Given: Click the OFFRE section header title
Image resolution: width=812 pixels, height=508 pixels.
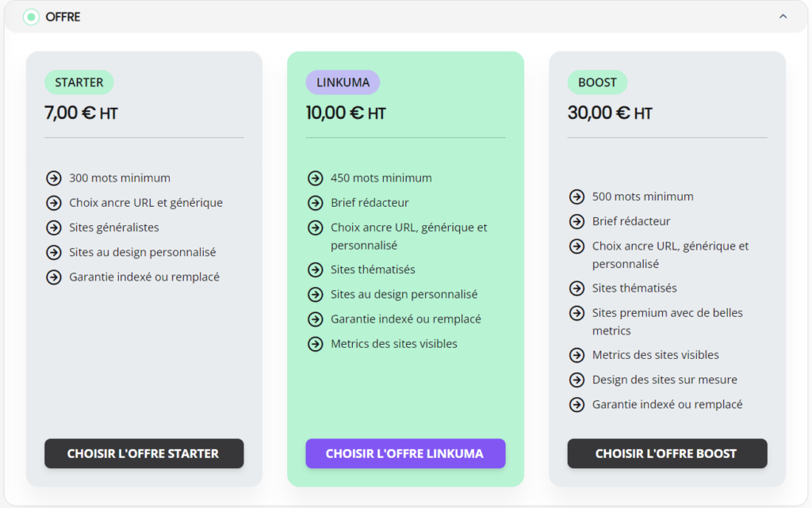Looking at the screenshot, I should [63, 17].
